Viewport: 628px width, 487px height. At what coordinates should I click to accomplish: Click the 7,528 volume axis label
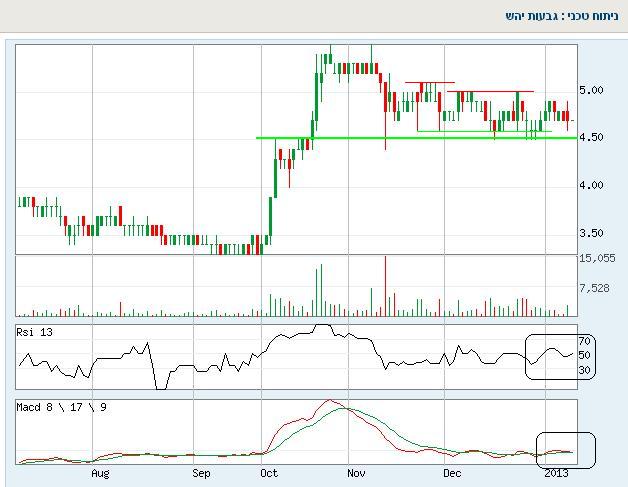pyautogui.click(x=594, y=288)
